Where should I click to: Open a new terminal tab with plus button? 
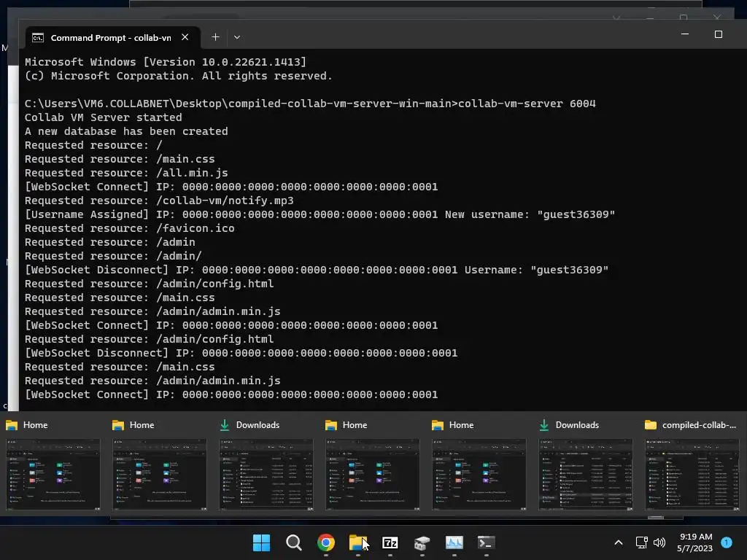(215, 37)
